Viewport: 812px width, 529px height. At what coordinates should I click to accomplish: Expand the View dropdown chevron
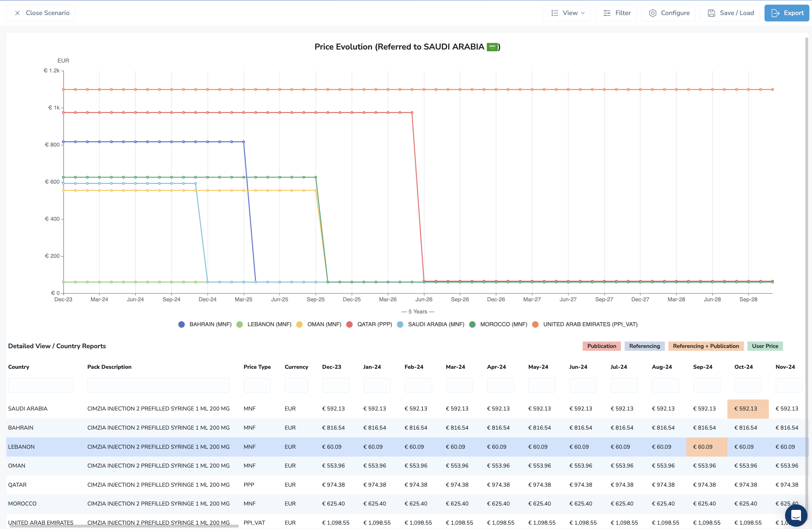click(583, 13)
